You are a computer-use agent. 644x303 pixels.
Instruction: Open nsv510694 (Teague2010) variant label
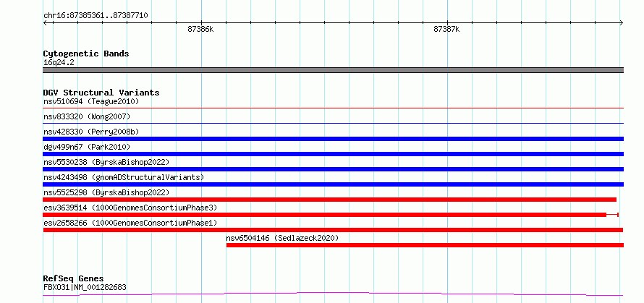(91, 101)
